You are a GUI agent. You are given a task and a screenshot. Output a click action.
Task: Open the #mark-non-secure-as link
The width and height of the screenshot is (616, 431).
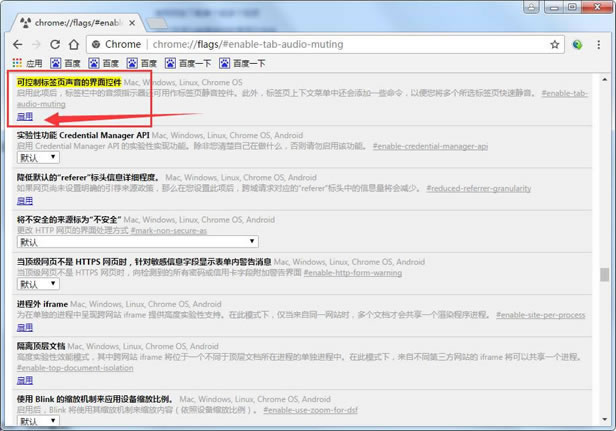click(169, 231)
